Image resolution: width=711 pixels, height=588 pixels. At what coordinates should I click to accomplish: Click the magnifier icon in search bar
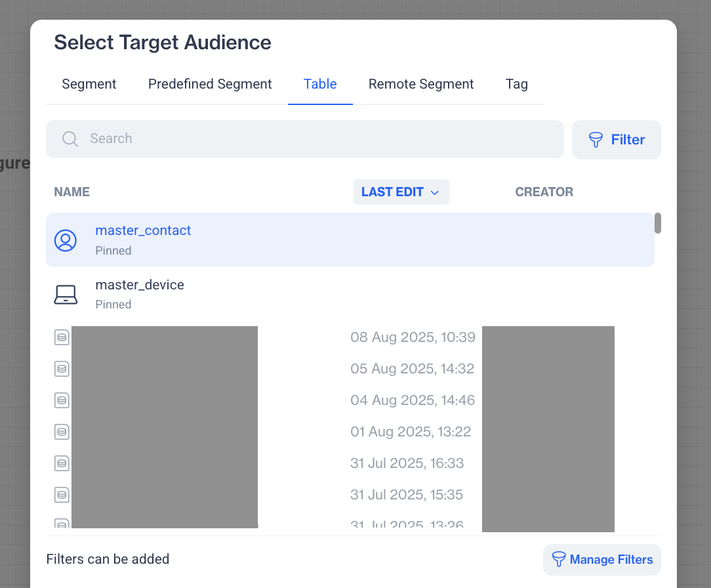pyautogui.click(x=70, y=139)
